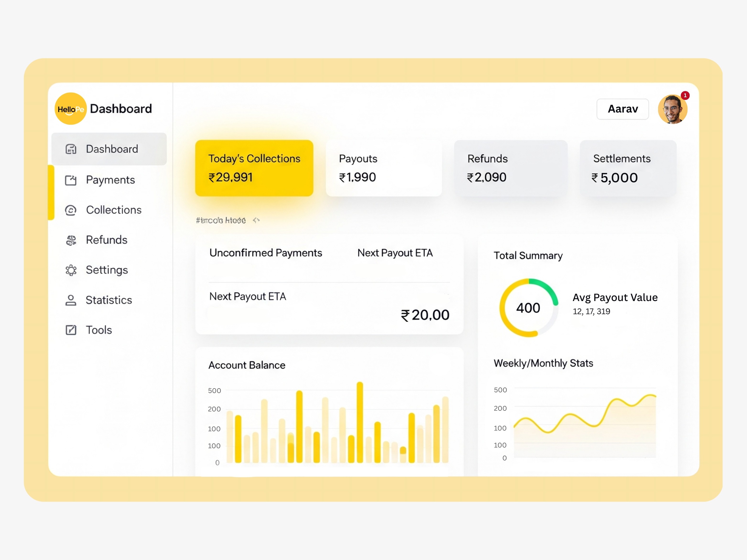The height and width of the screenshot is (560, 747).
Task: Expand the code chevrons below the cards
Action: click(256, 221)
